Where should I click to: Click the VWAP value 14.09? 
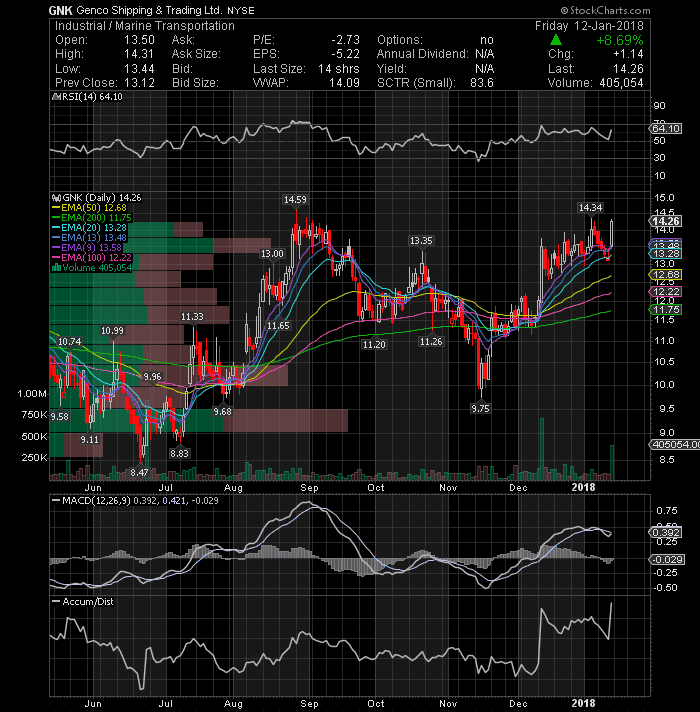click(345, 83)
